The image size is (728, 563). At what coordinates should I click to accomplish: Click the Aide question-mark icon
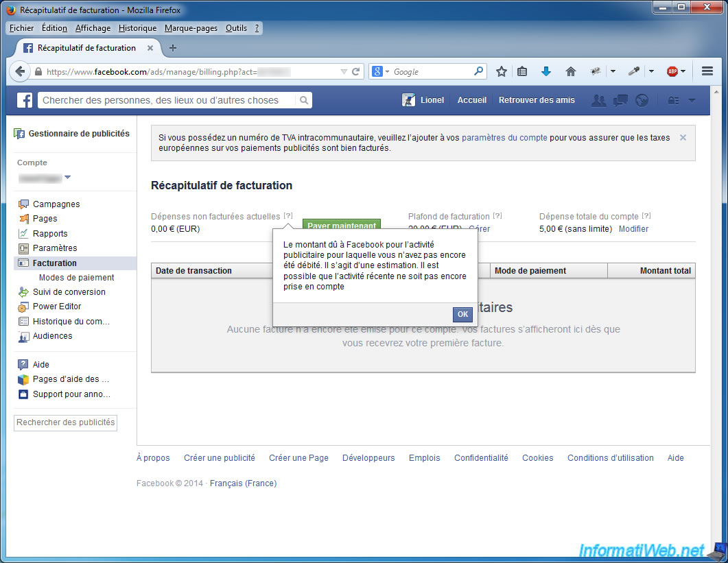click(23, 364)
